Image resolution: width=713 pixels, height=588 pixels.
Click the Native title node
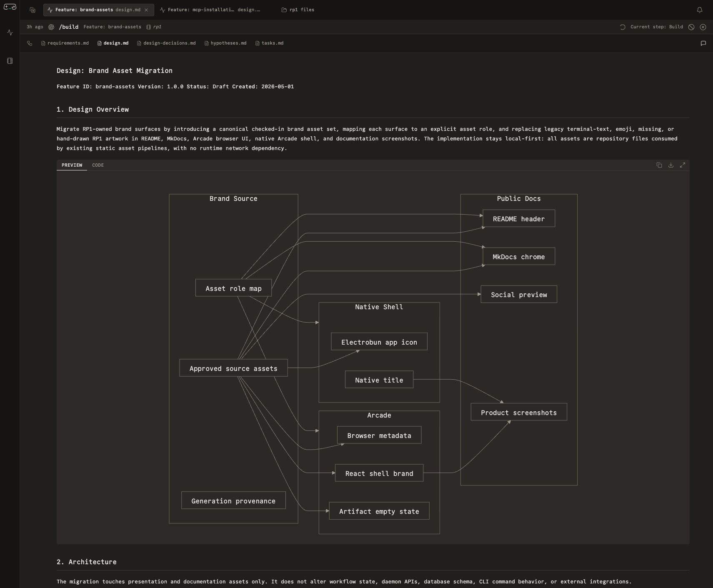379,380
